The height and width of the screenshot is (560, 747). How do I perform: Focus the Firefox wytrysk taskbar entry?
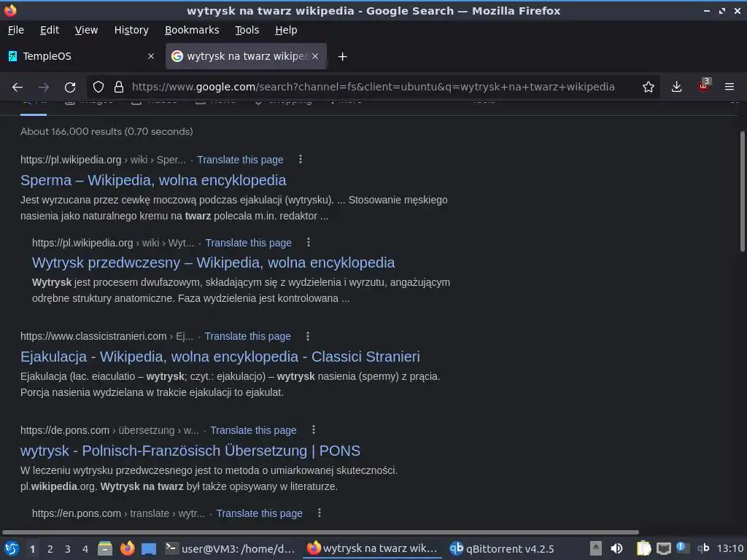click(372, 548)
